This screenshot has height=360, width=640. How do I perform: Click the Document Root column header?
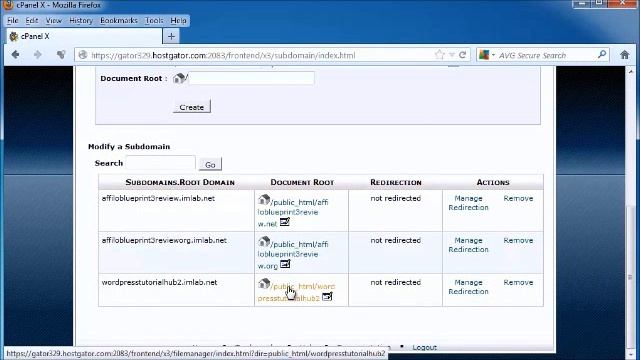[302, 182]
